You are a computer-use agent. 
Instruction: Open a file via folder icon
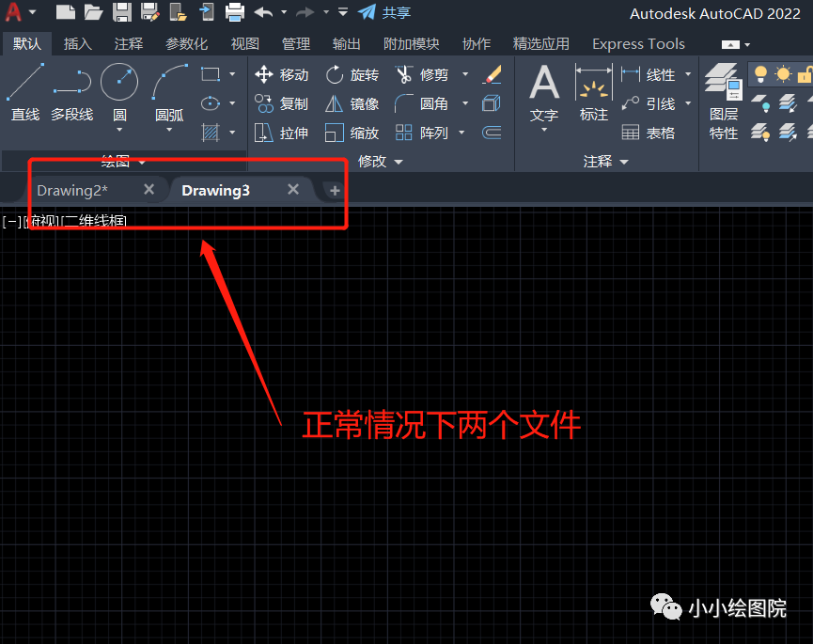(93, 12)
